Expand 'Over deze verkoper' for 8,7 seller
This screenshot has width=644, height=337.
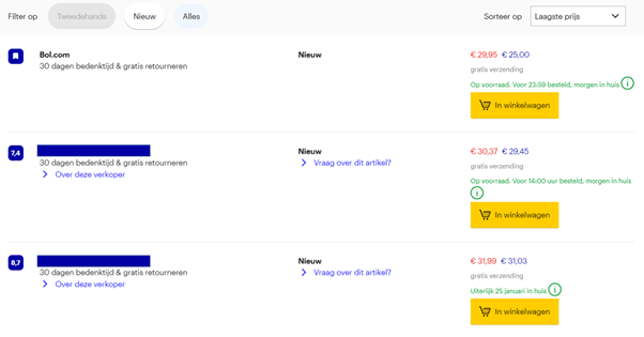89,284
